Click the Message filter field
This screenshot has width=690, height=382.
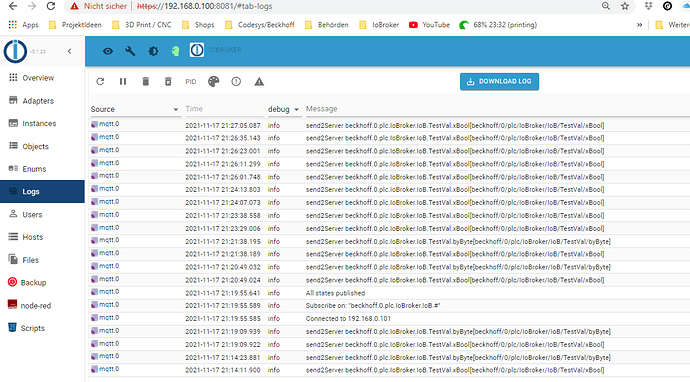[497, 109]
